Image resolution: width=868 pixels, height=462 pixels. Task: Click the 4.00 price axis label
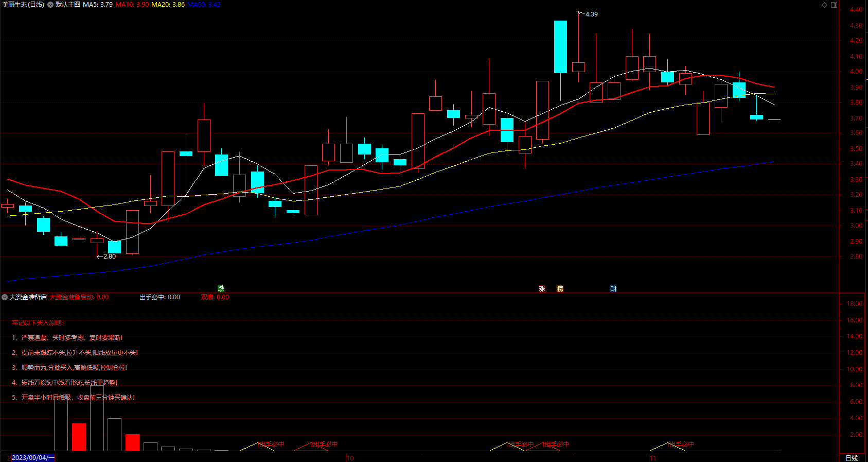[856, 72]
